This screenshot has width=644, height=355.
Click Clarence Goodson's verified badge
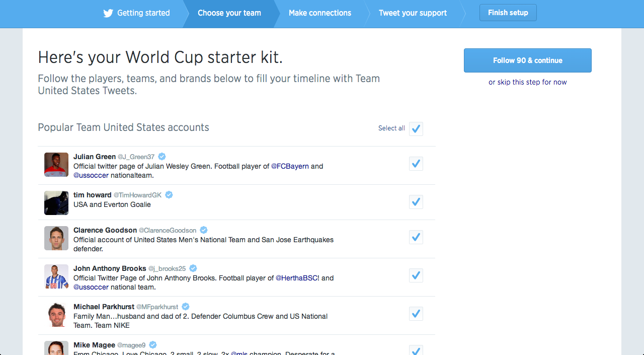coord(204,230)
